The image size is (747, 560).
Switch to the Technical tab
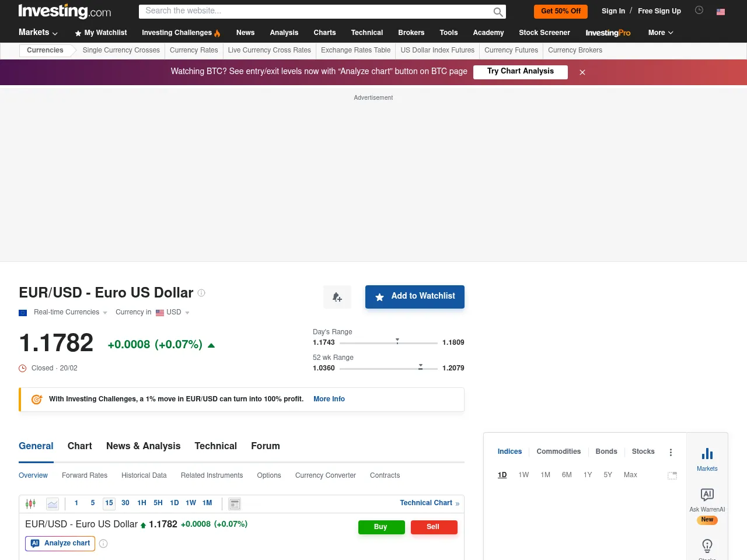click(x=215, y=446)
